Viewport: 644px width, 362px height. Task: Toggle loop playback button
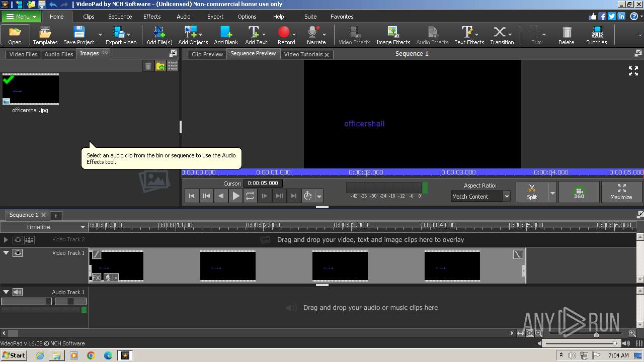(x=250, y=196)
